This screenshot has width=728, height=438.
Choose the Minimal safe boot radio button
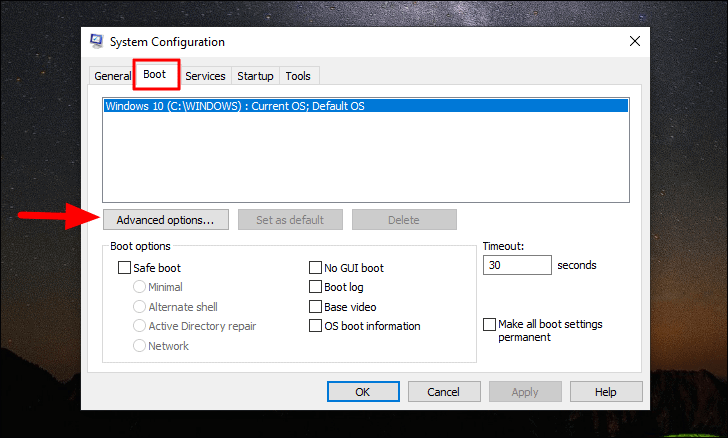click(139, 287)
